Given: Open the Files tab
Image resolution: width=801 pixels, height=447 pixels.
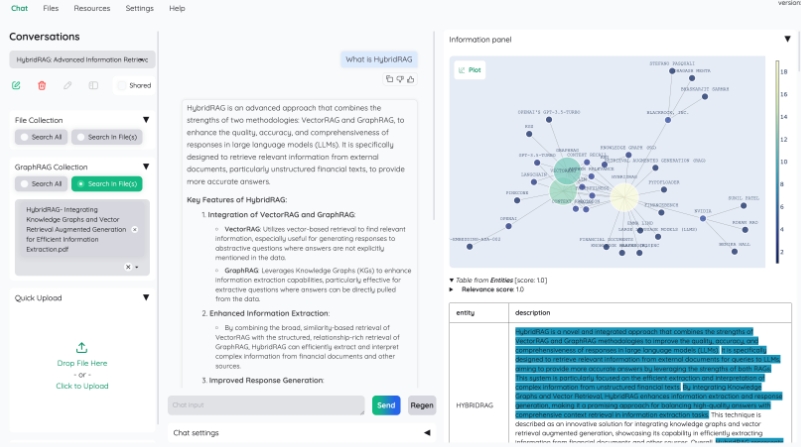Looking at the screenshot, I should [x=51, y=8].
